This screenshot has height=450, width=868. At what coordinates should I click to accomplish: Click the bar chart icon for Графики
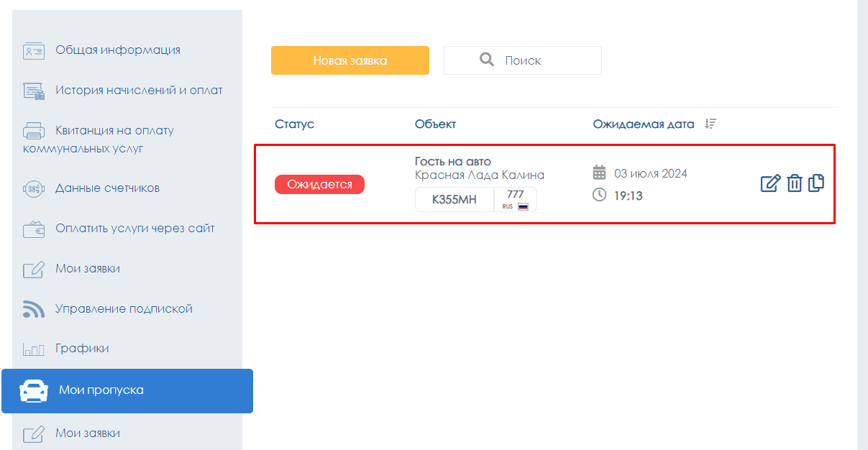34,349
